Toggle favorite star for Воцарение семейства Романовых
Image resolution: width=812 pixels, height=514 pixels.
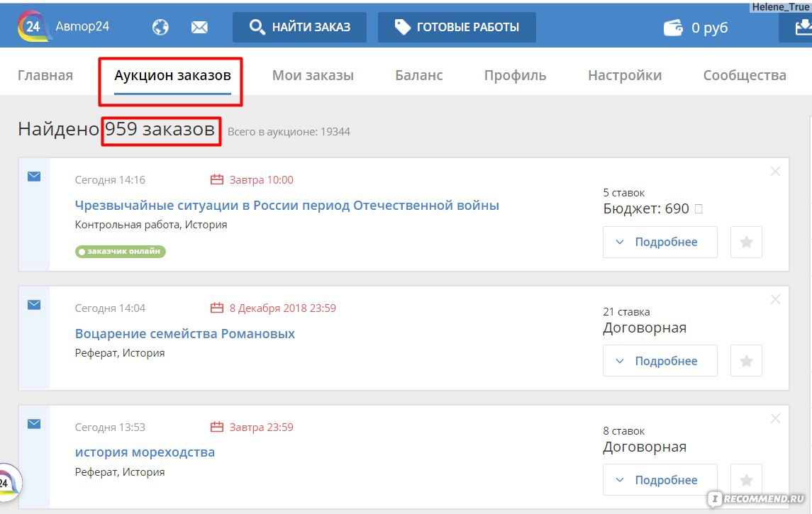tap(746, 361)
